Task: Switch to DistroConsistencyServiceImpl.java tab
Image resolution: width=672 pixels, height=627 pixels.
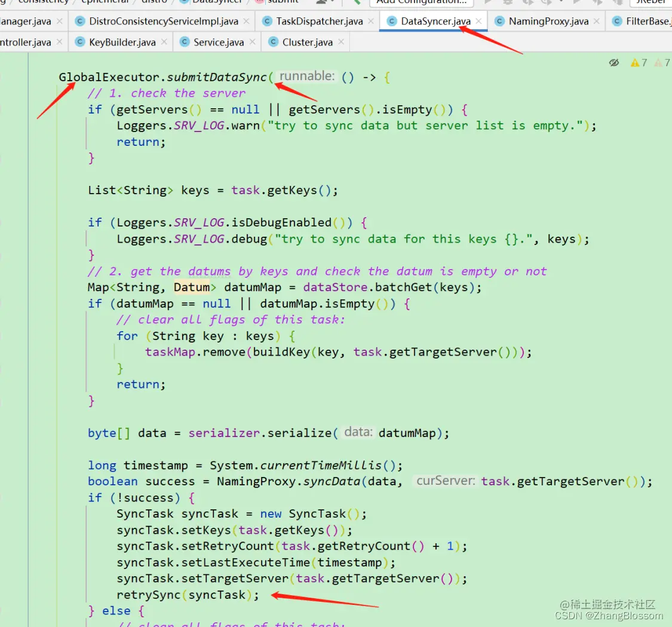Action: click(x=163, y=21)
